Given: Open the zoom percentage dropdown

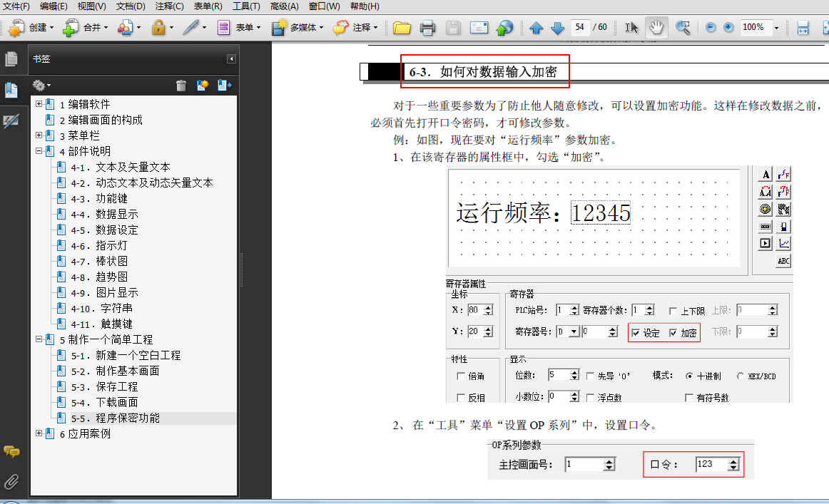Looking at the screenshot, I should tap(776, 28).
